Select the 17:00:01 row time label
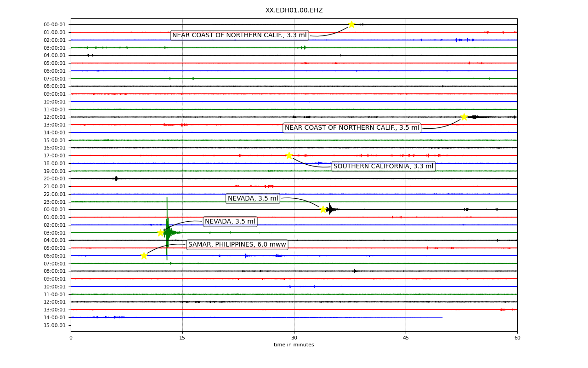588x368 pixels. tap(55, 155)
